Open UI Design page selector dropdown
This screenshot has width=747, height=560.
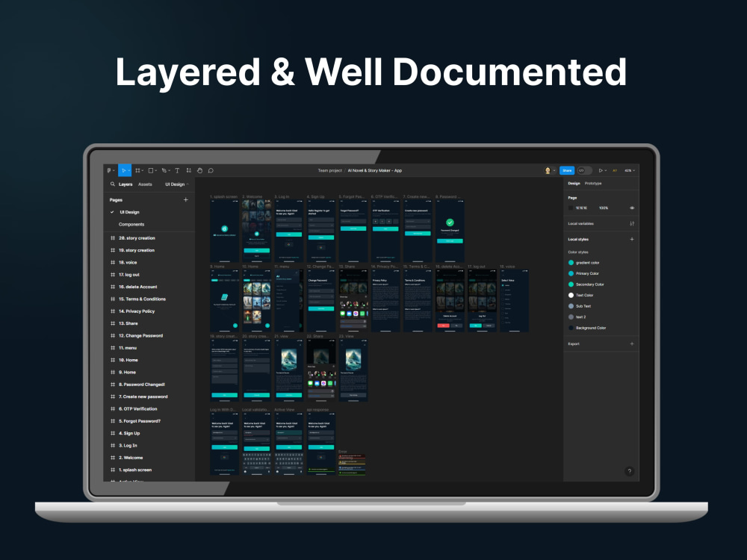(x=177, y=184)
